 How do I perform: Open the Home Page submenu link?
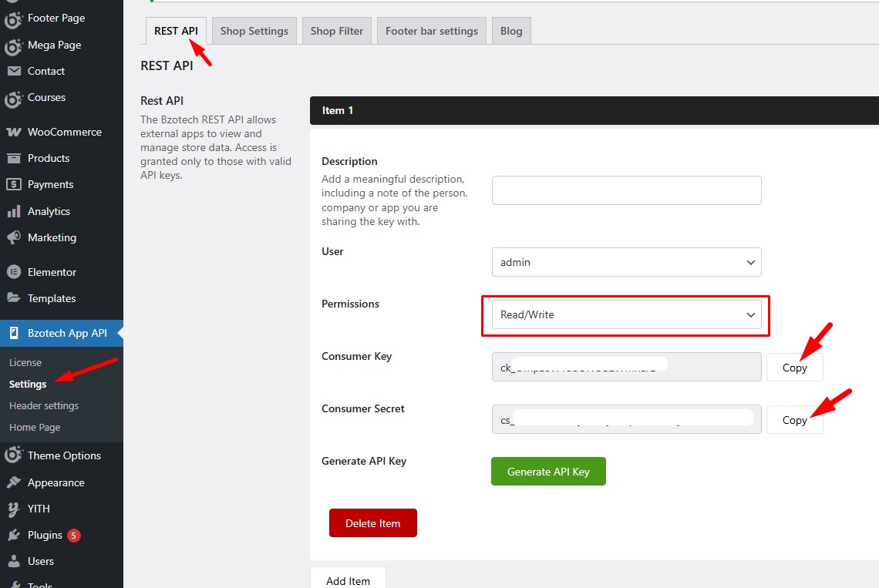35,428
